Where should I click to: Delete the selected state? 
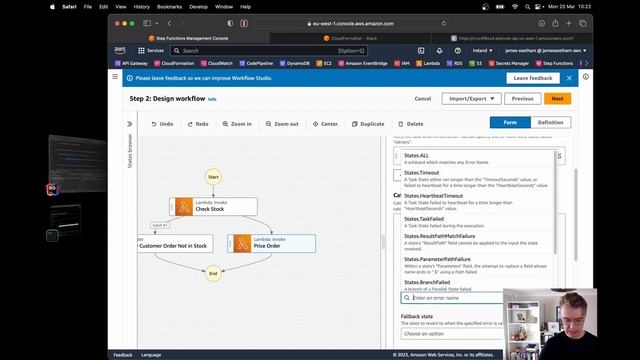411,124
